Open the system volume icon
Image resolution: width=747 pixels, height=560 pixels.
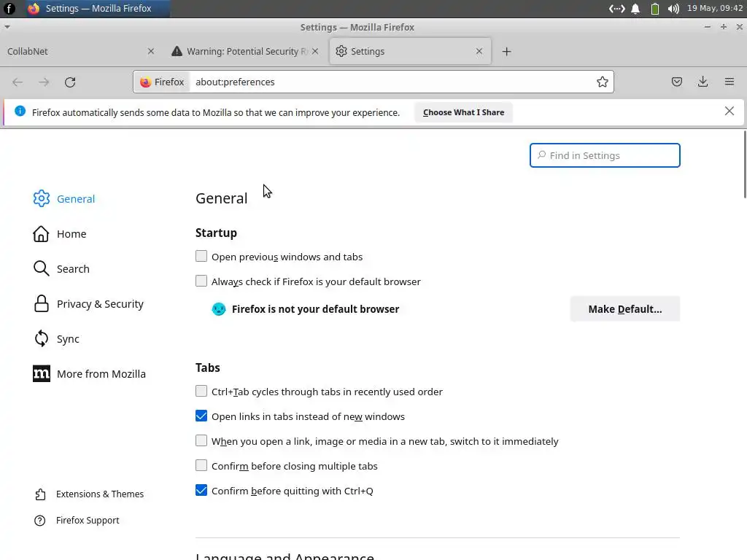point(673,9)
